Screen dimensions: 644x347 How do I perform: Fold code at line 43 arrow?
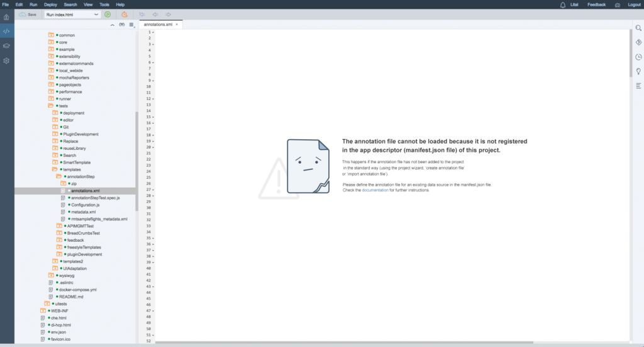(x=153, y=287)
